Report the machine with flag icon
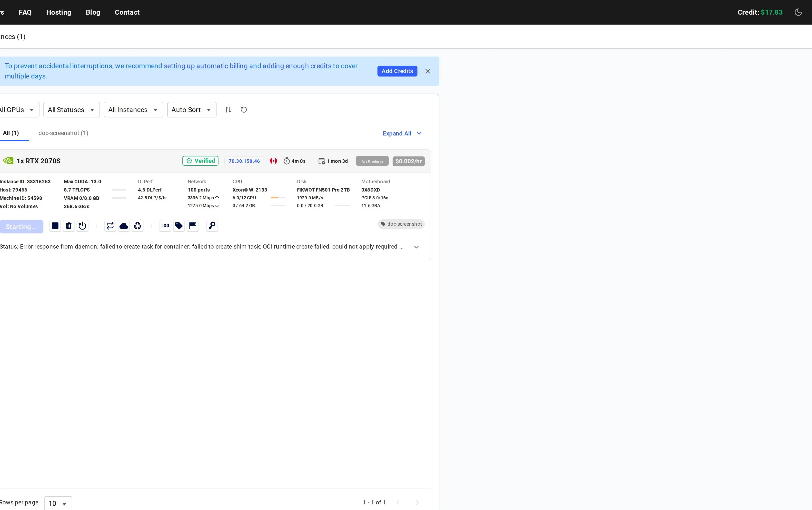This screenshot has width=812, height=510. tap(193, 225)
